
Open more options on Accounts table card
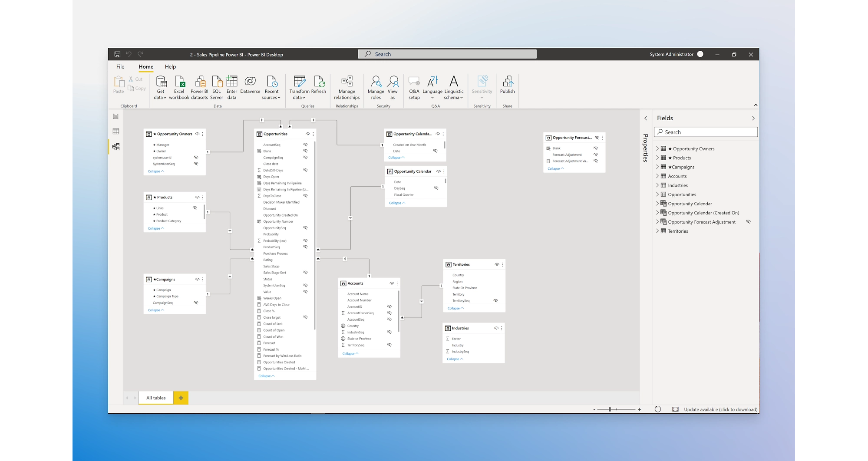pos(397,283)
